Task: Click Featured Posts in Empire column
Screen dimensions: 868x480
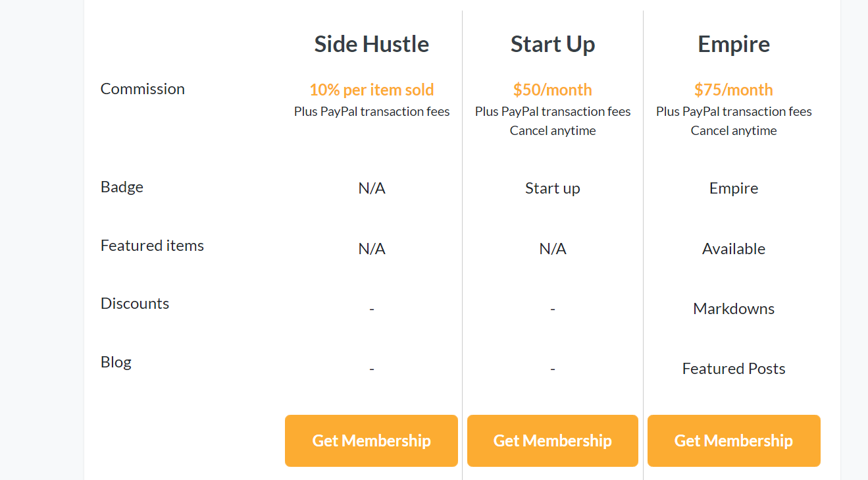Action: pos(734,369)
